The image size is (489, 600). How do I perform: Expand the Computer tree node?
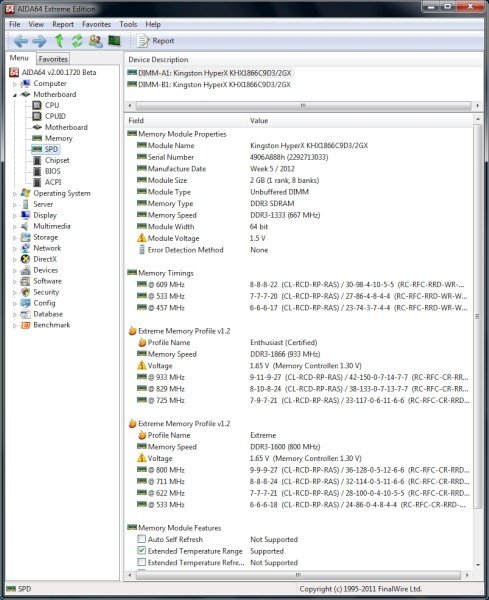15,84
